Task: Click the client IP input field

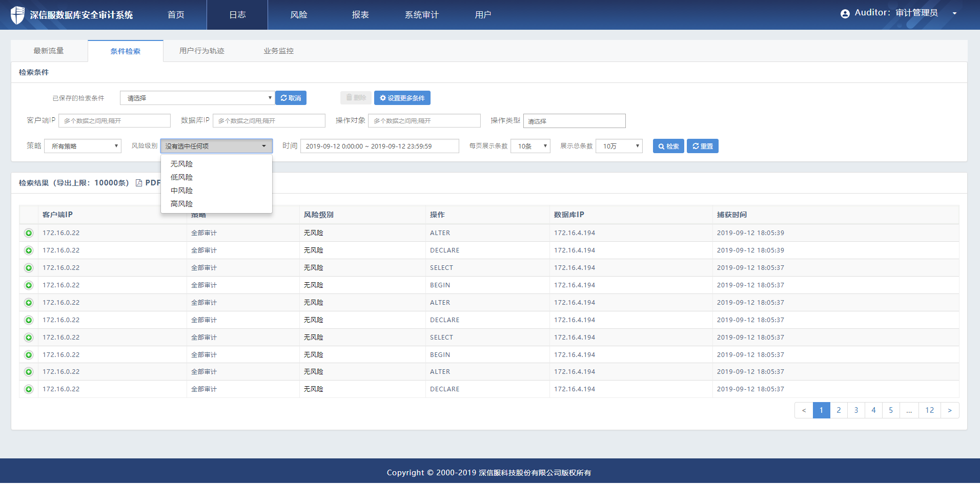Action: [x=114, y=121]
